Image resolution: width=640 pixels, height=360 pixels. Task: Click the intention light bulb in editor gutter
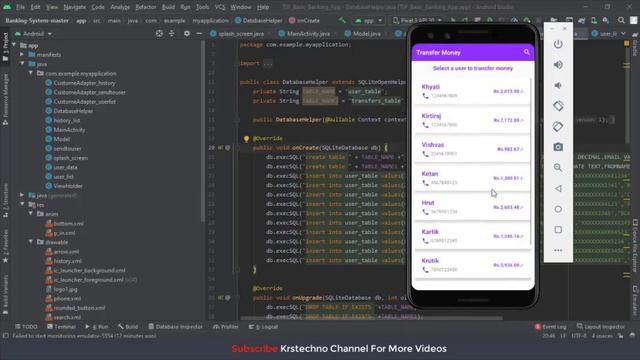[246, 139]
